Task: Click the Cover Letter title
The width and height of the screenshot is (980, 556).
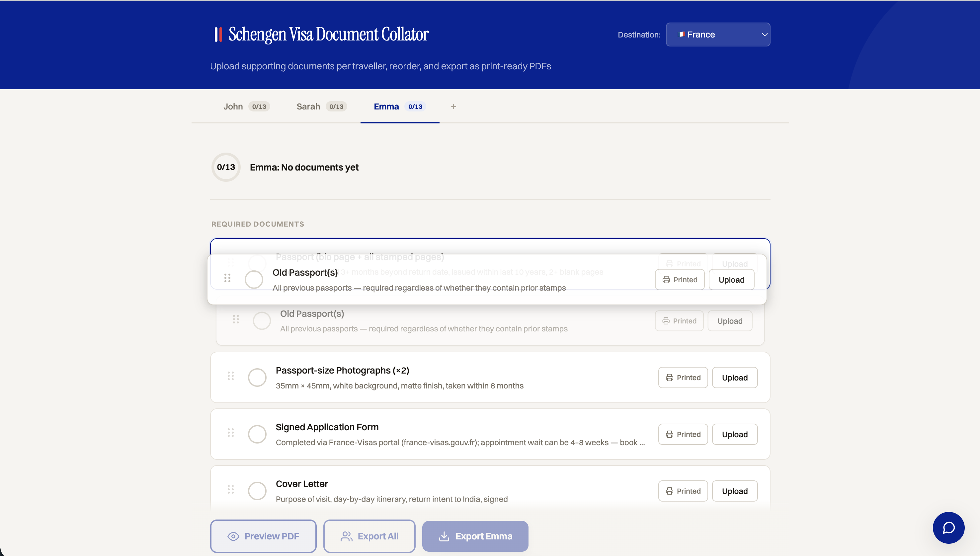Action: tap(302, 484)
